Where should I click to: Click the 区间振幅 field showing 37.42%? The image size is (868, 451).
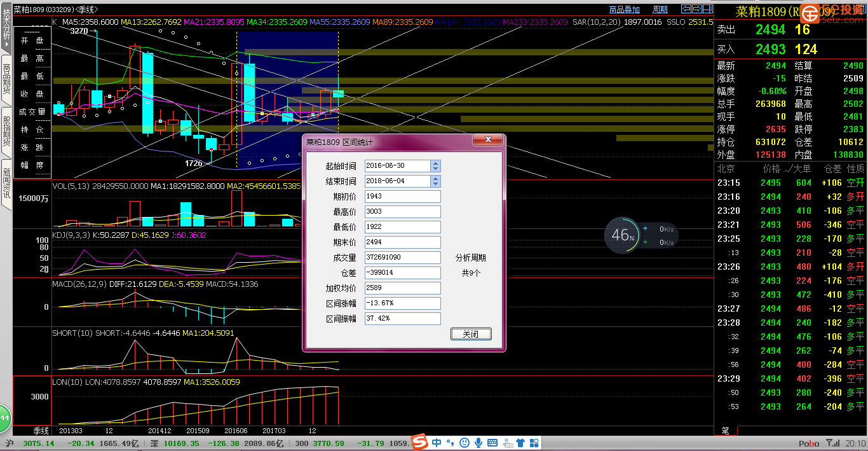pos(402,319)
